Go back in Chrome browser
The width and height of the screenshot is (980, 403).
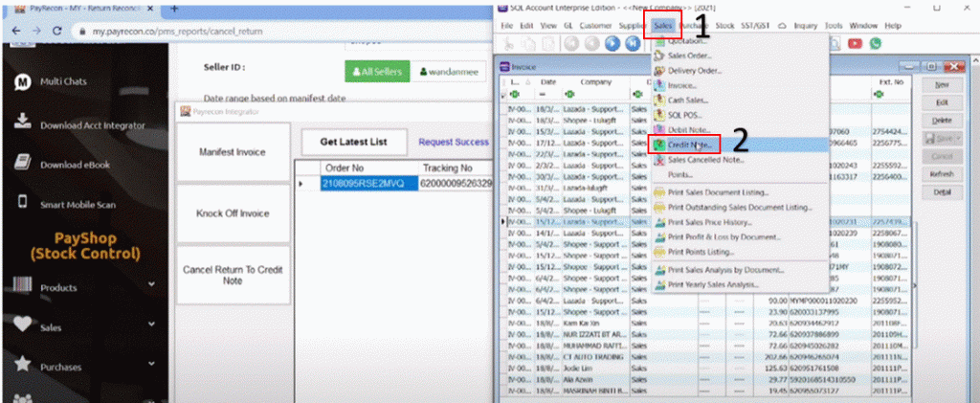click(17, 31)
